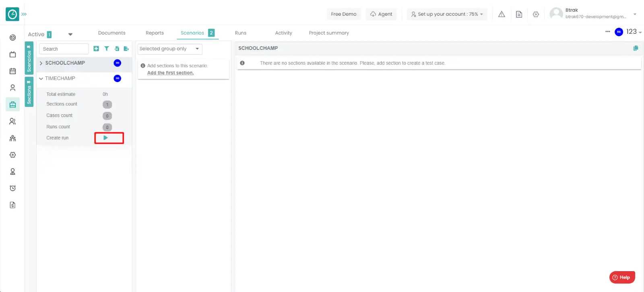The height and width of the screenshot is (292, 644).
Task: Expand the SCHOOLCHAMP scenario
Action: (41, 63)
